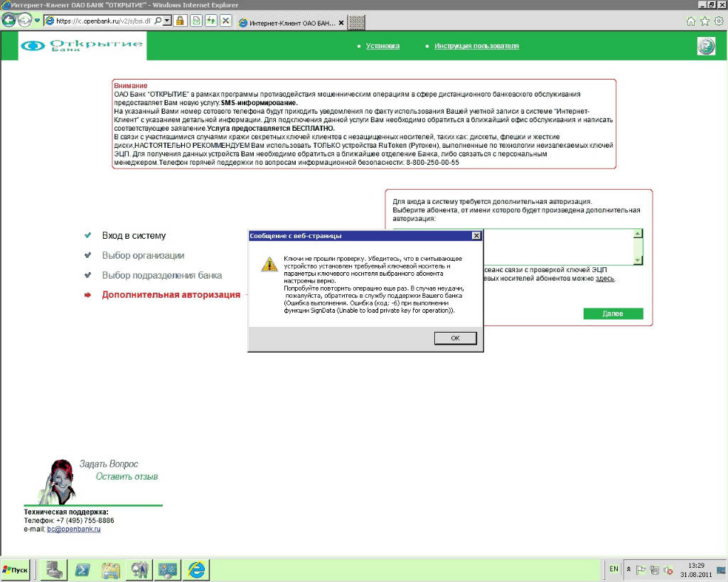This screenshot has height=582, width=728.
Task: Open the address bar dropdown arrow
Action: pos(167,21)
